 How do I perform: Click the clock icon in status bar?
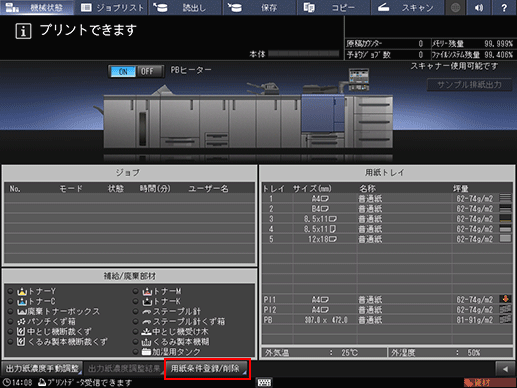(x=7, y=382)
